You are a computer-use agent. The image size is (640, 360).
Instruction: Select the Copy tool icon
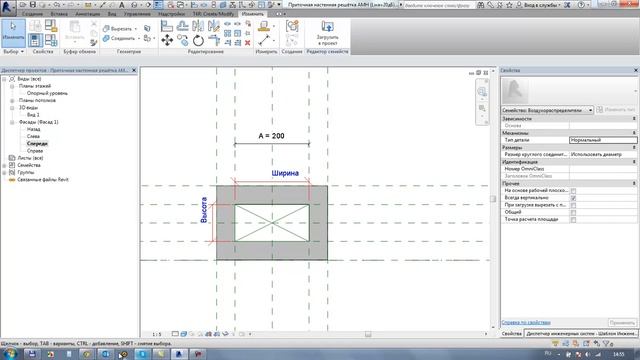tap(182, 40)
